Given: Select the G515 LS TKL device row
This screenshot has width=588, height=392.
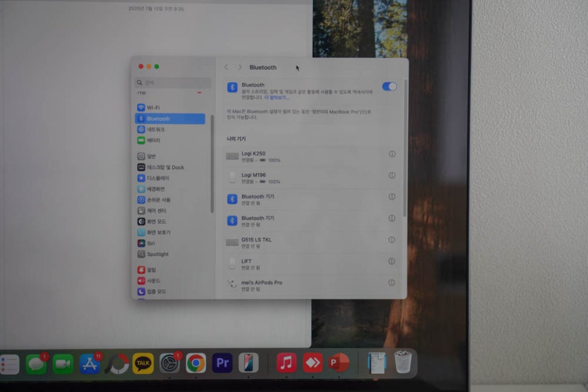Looking at the screenshot, I should (311, 242).
